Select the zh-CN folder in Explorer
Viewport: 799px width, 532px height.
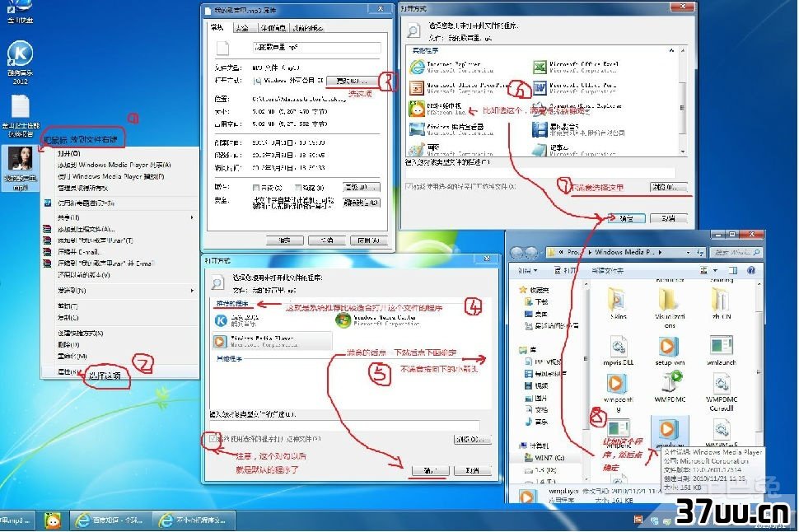click(x=721, y=304)
